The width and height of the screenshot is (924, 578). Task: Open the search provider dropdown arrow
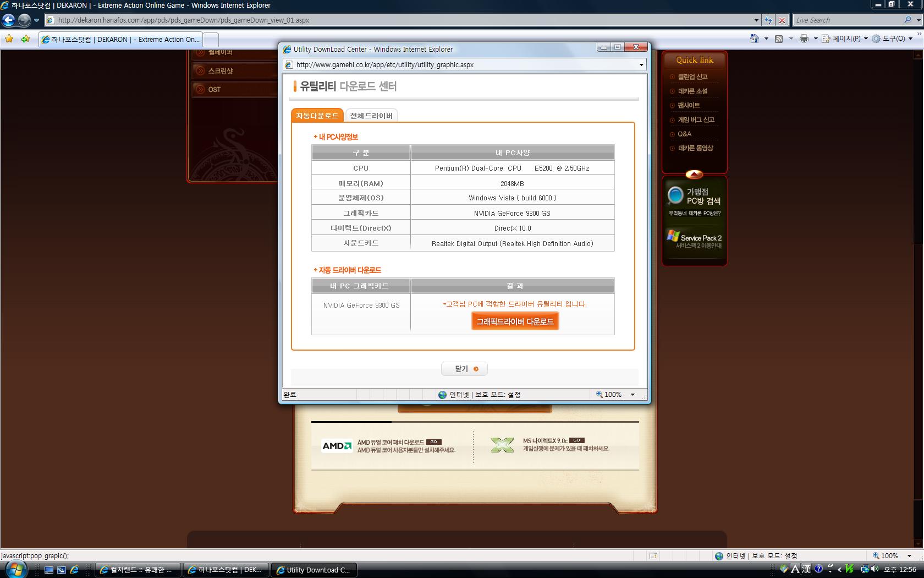(918, 20)
